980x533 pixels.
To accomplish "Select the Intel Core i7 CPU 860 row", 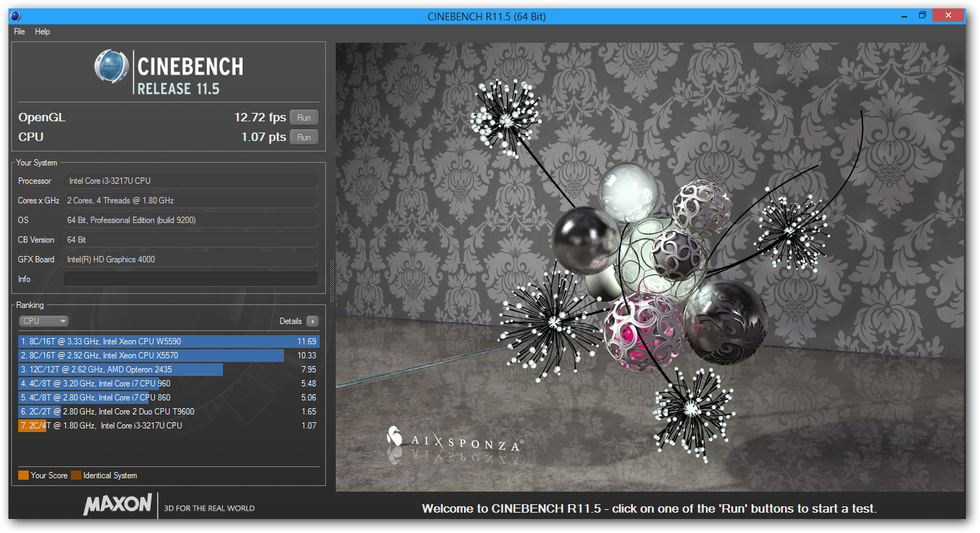I will pyautogui.click(x=168, y=398).
